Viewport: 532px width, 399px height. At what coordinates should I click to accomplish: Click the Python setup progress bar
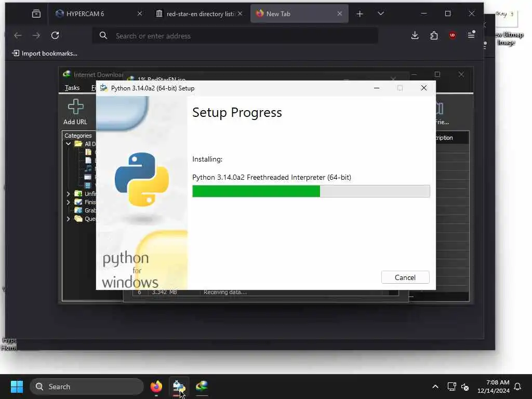311,191
